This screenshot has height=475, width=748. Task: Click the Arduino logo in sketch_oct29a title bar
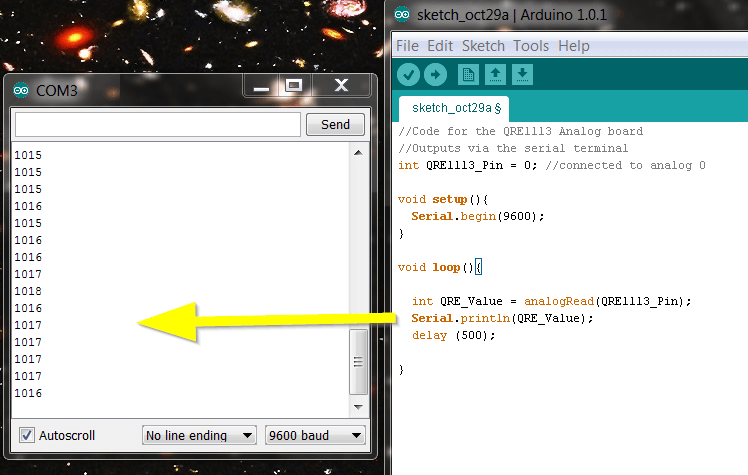pos(402,14)
